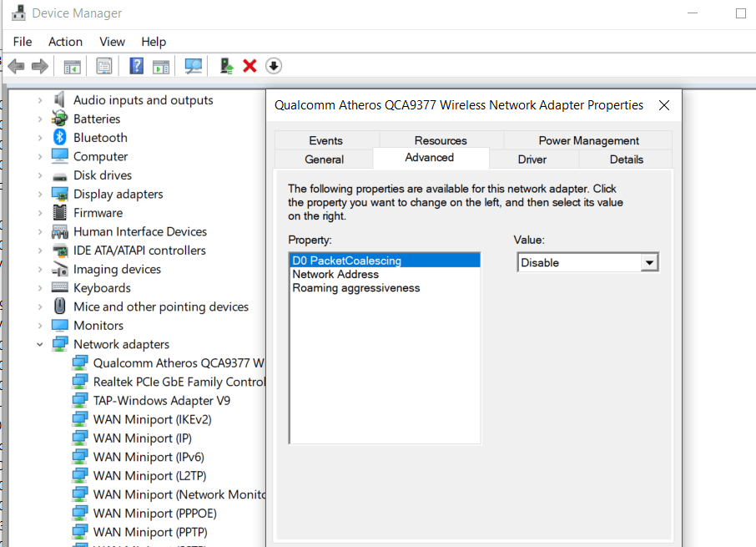
Task: Toggle the action pane toolbar icon
Action: [161, 66]
